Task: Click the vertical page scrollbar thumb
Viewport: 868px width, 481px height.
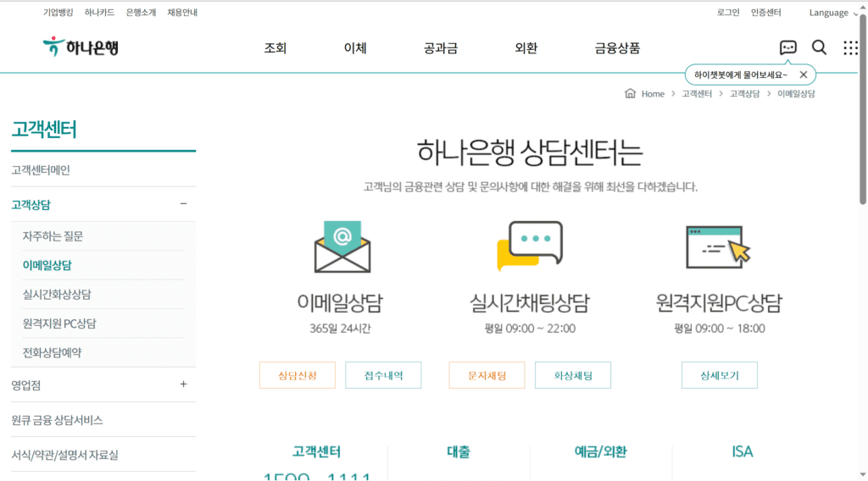Action: (x=863, y=109)
